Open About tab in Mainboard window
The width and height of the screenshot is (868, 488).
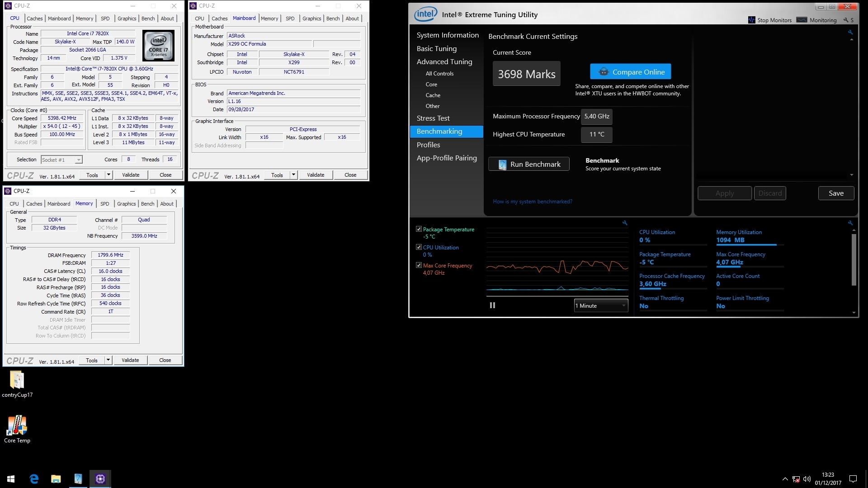coord(352,19)
